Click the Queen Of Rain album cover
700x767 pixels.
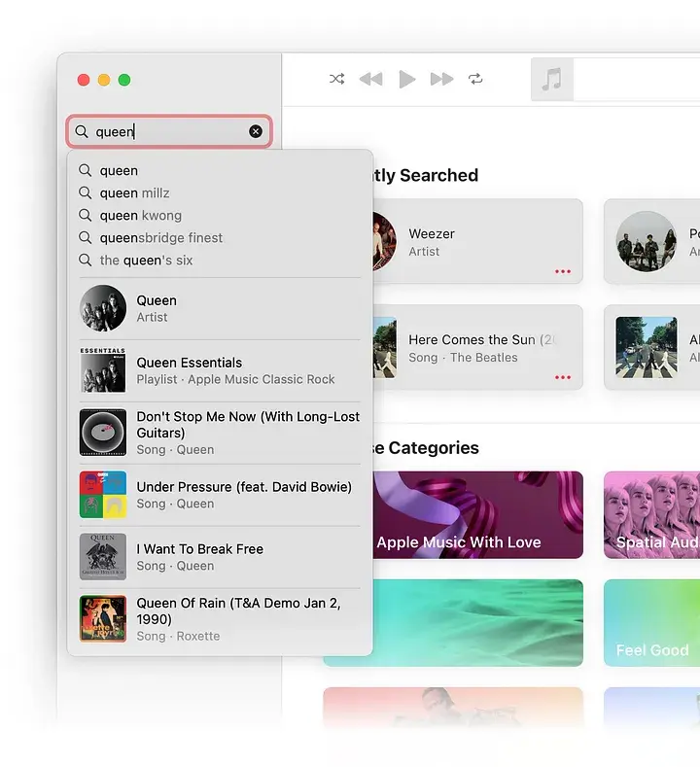pos(103,619)
